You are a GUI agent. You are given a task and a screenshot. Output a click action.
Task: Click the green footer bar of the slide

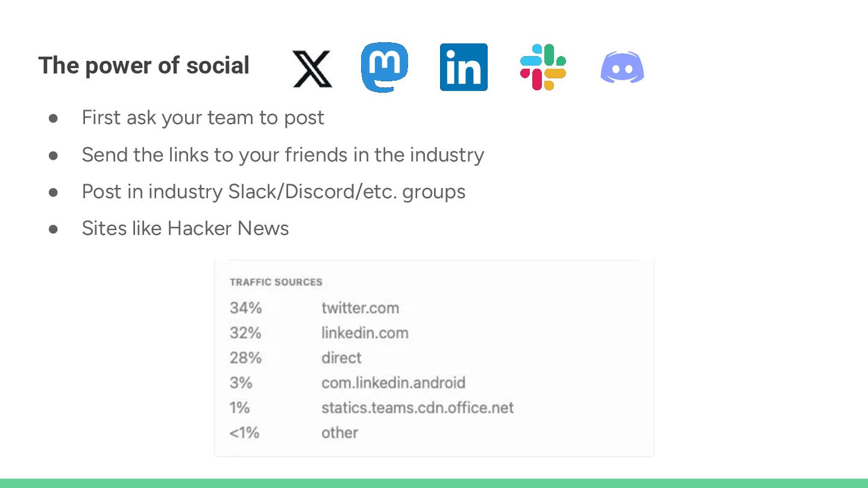click(434, 483)
